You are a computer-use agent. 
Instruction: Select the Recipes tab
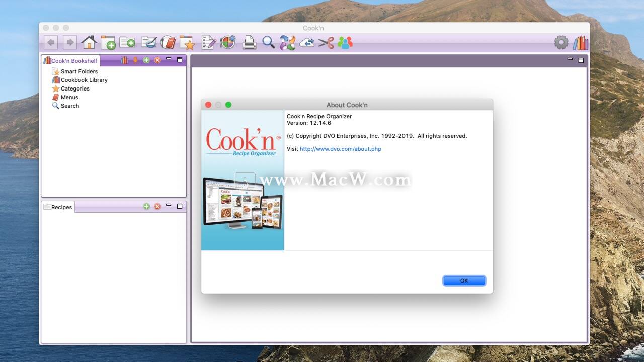58,207
